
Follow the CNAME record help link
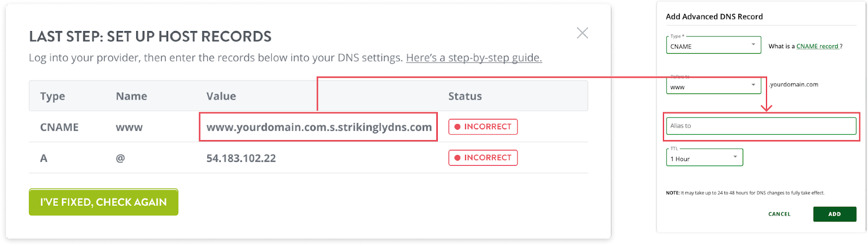[817, 46]
